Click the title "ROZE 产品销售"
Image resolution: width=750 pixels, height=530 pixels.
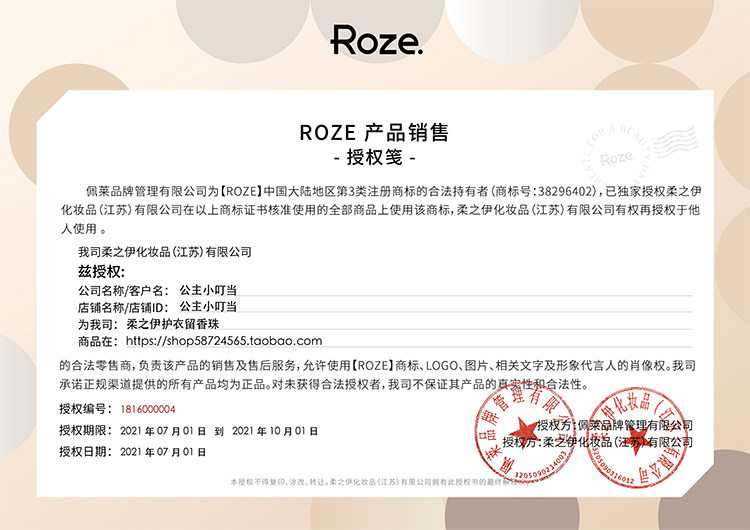374,132
